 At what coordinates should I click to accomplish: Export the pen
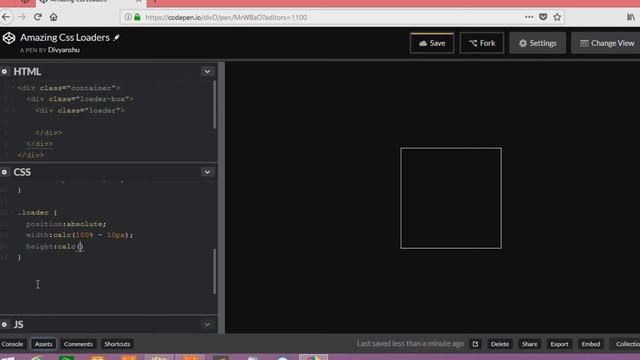point(559,344)
